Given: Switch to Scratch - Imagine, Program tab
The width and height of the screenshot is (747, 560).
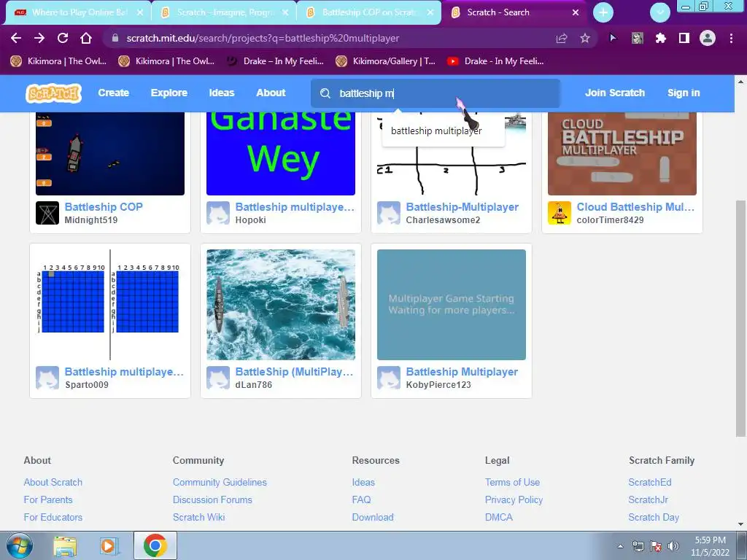Looking at the screenshot, I should click(x=224, y=12).
